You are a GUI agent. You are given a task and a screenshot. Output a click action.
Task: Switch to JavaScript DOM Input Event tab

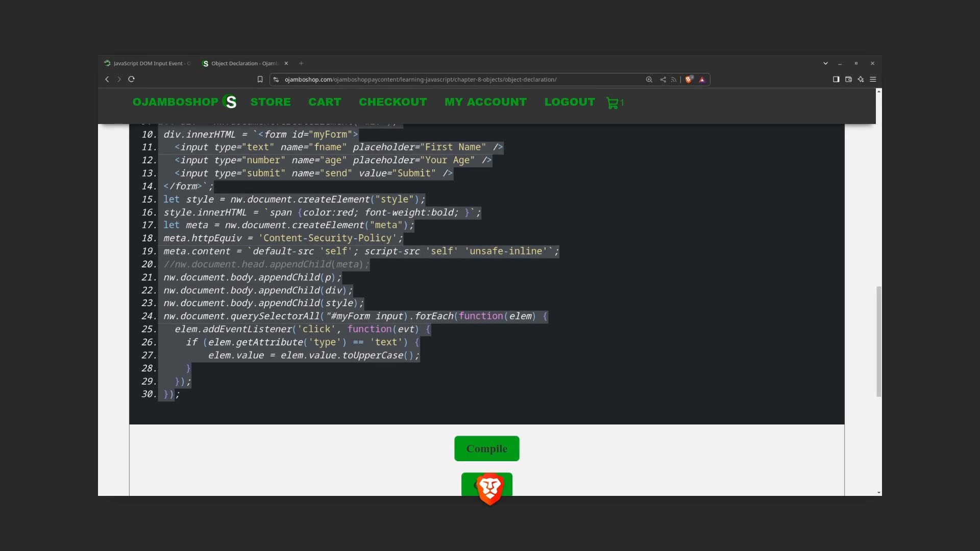147,63
